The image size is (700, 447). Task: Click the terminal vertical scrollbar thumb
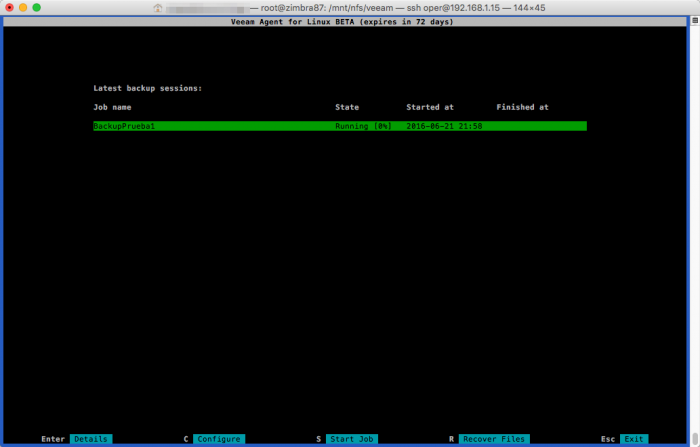pyautogui.click(x=695, y=438)
